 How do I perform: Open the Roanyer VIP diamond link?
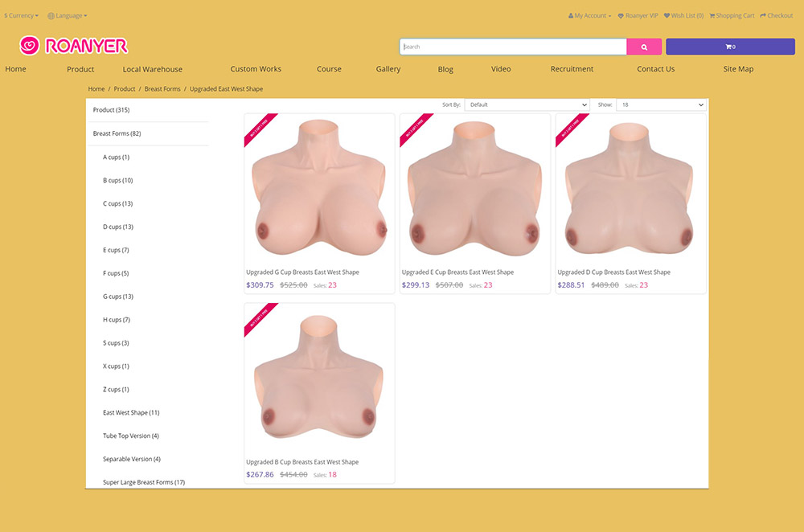tap(638, 15)
